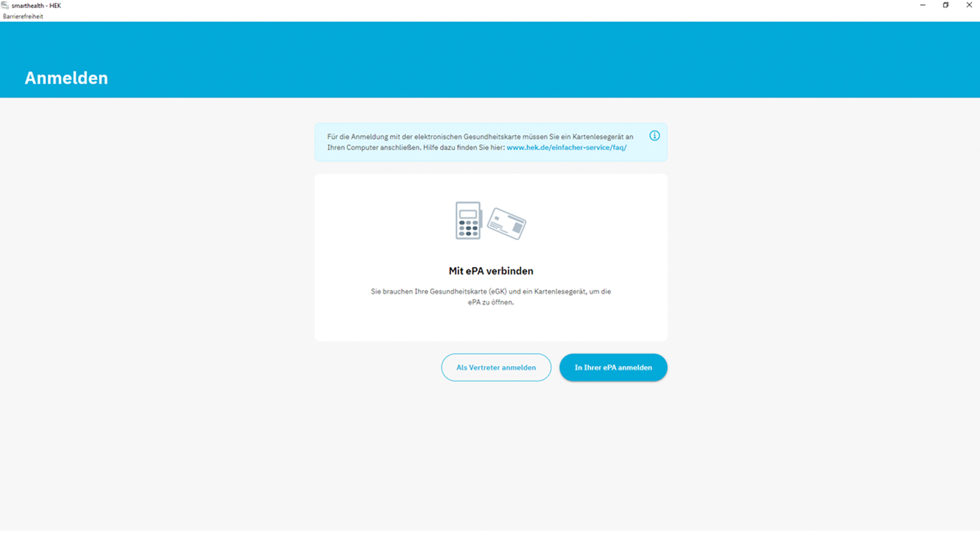Click the Mit ePA verbinden heading

491,271
